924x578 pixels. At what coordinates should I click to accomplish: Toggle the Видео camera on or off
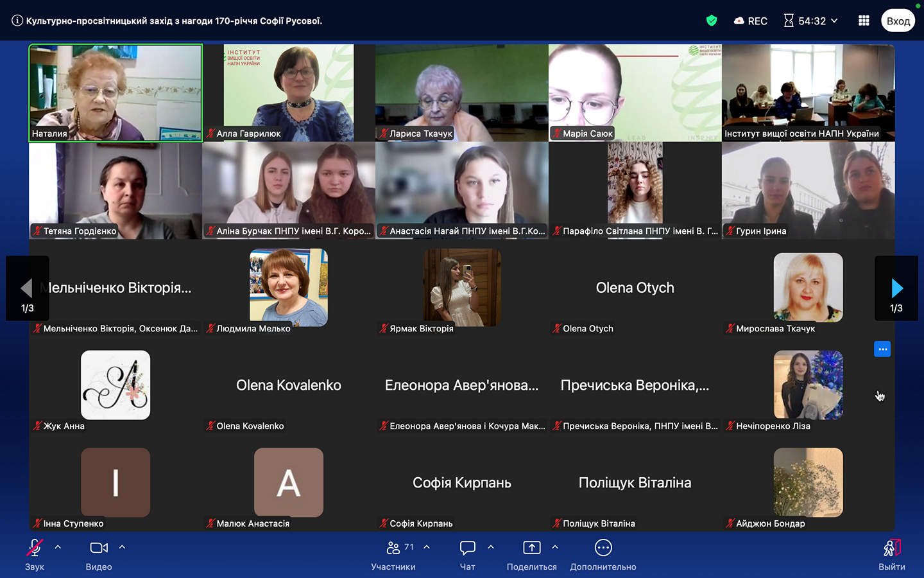99,548
